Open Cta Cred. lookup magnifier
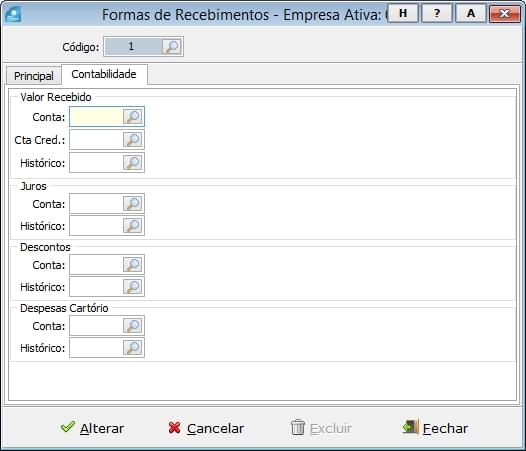The height and width of the screenshot is (451, 526). [133, 140]
